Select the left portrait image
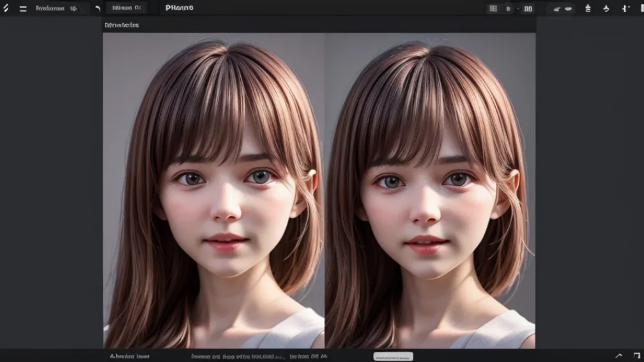The image size is (644, 362). (213, 190)
